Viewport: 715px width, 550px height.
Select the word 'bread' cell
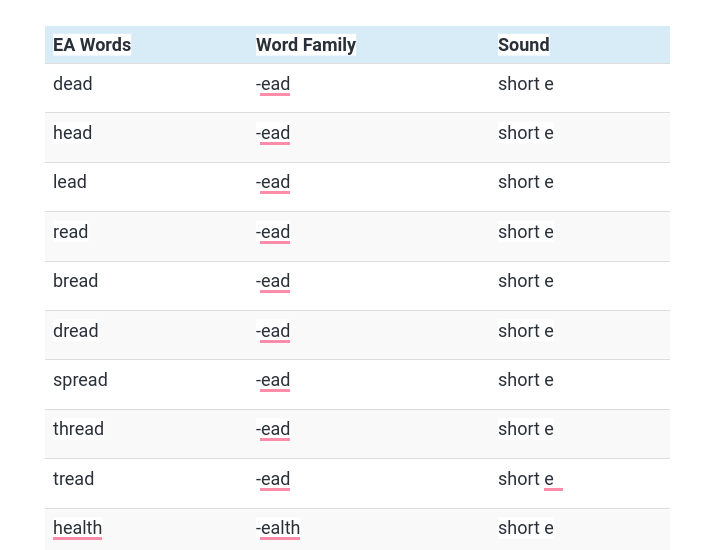[75, 281]
